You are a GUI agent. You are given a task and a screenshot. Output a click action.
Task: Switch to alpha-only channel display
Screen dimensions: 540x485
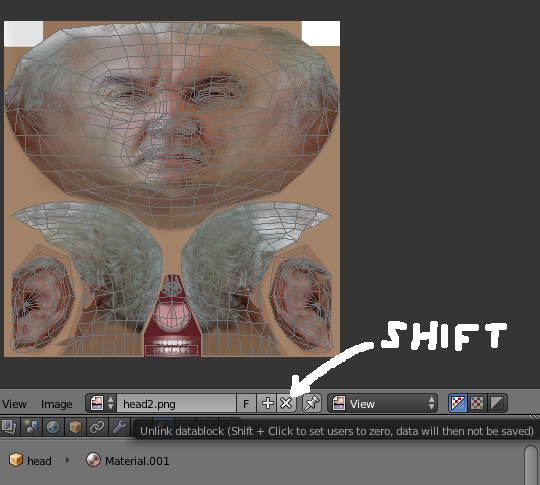pos(497,403)
